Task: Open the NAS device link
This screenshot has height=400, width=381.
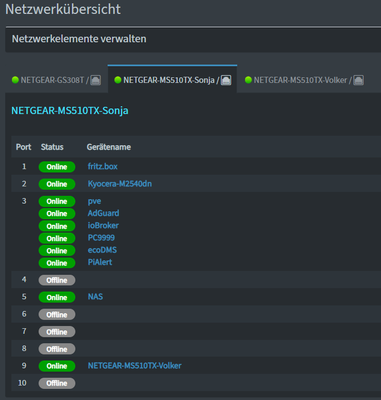Action: (95, 297)
